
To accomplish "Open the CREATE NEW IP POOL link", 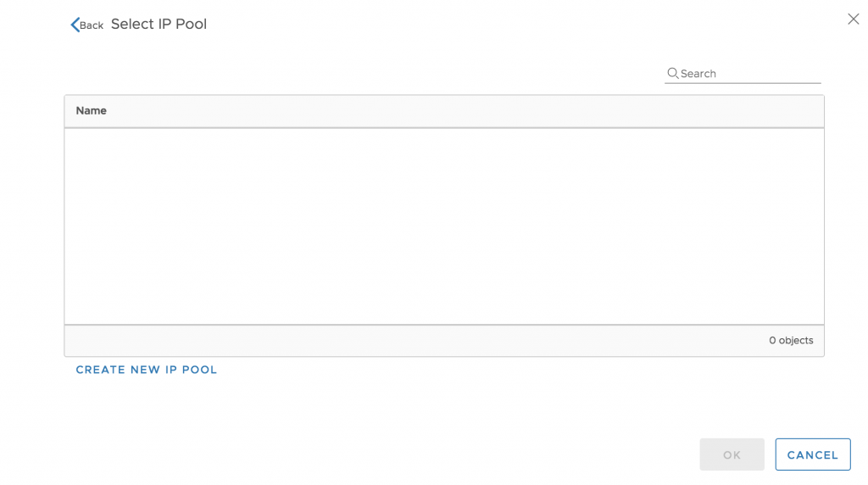I will [x=146, y=370].
